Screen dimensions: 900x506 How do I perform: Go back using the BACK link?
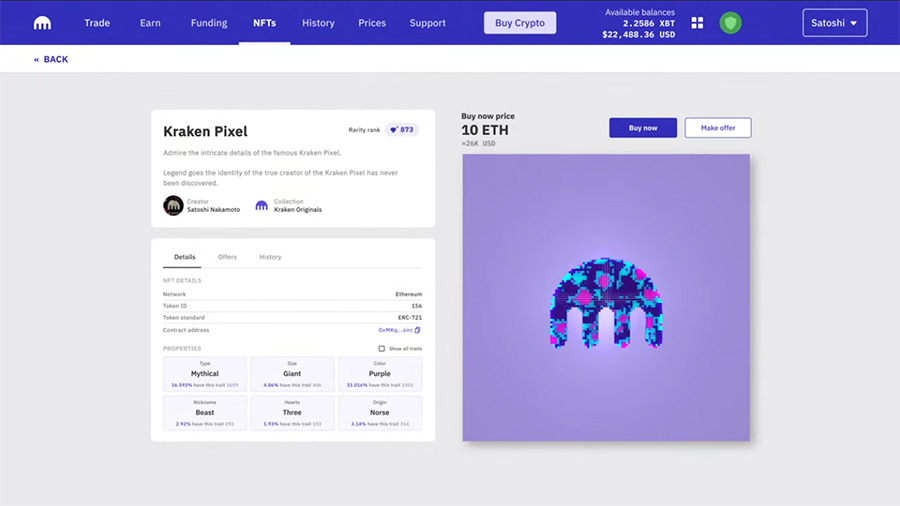[x=51, y=59]
